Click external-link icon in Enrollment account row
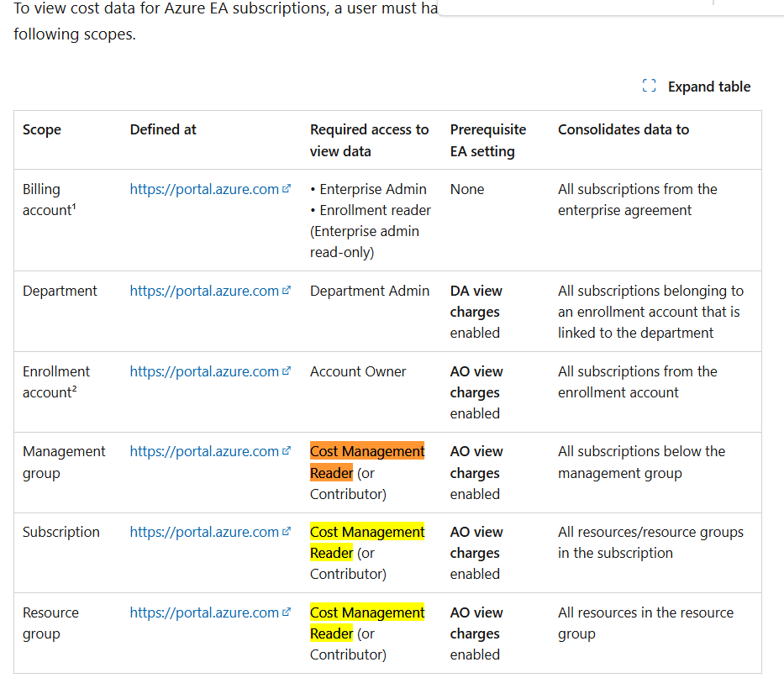This screenshot has height=678, width=784. 287,371
